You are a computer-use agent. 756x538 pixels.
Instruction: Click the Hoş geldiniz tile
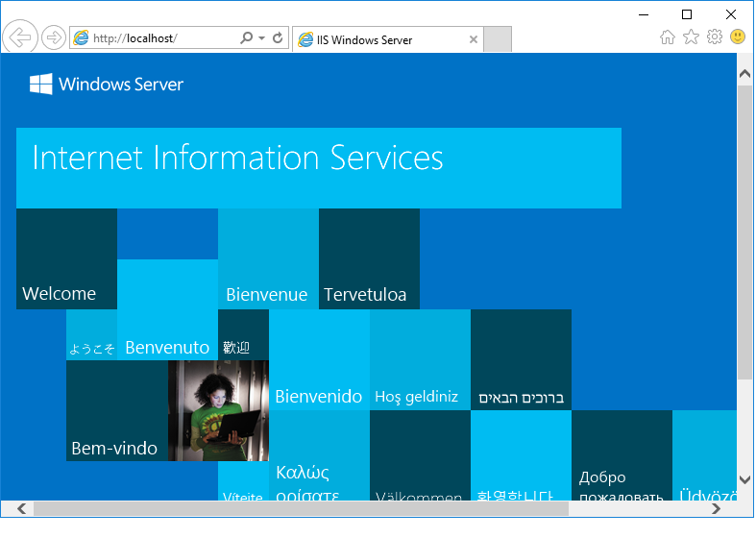click(420, 360)
